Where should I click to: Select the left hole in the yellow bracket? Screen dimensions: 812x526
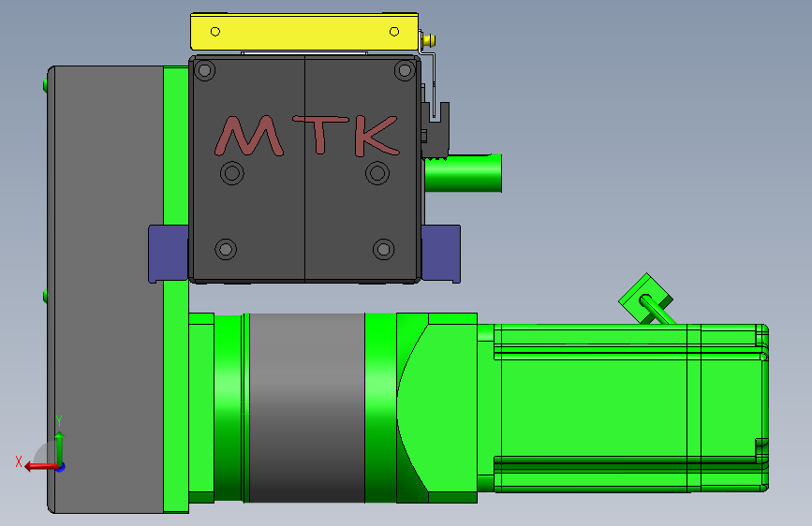point(215,32)
